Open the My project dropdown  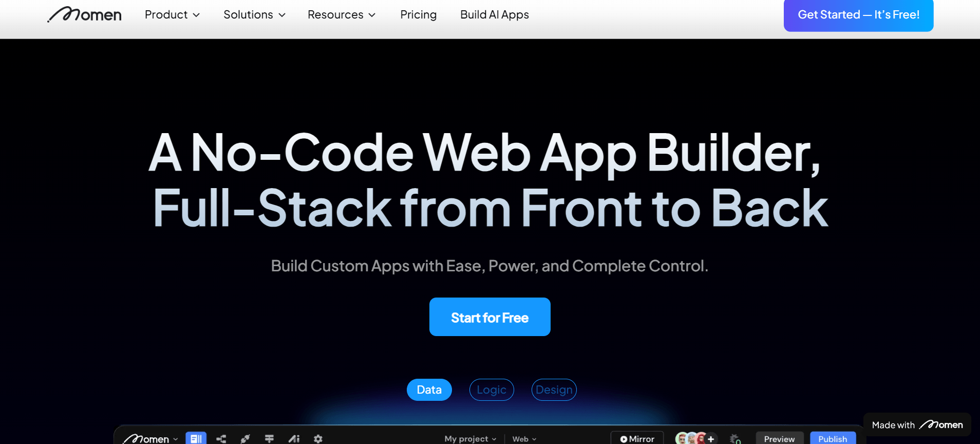470,439
